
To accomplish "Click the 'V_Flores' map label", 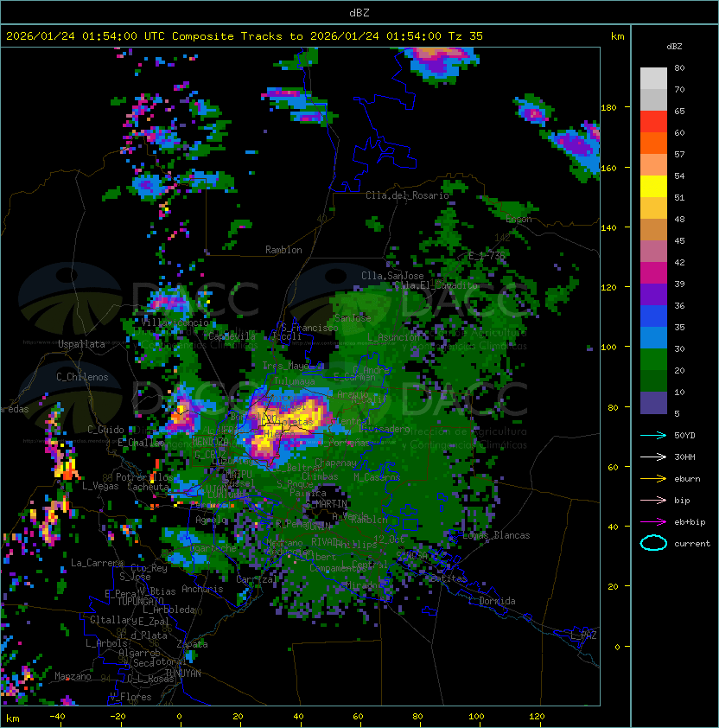I will 130,697.
